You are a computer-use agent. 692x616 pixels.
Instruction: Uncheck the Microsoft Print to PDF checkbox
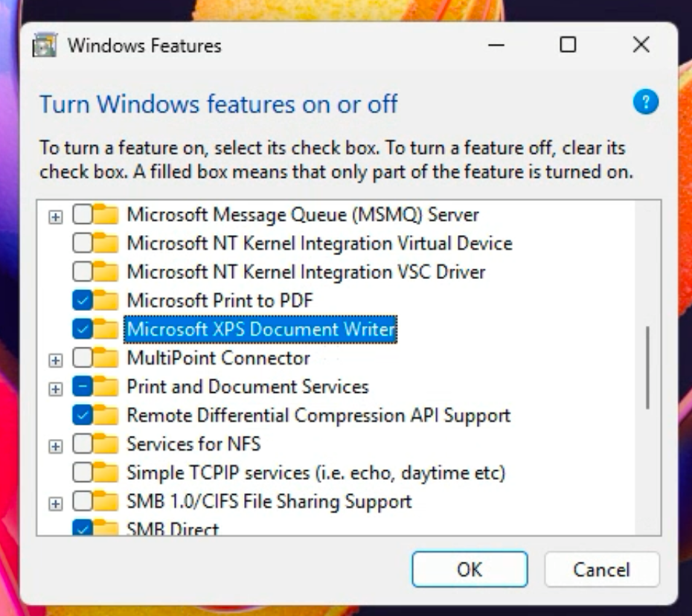[x=82, y=301]
